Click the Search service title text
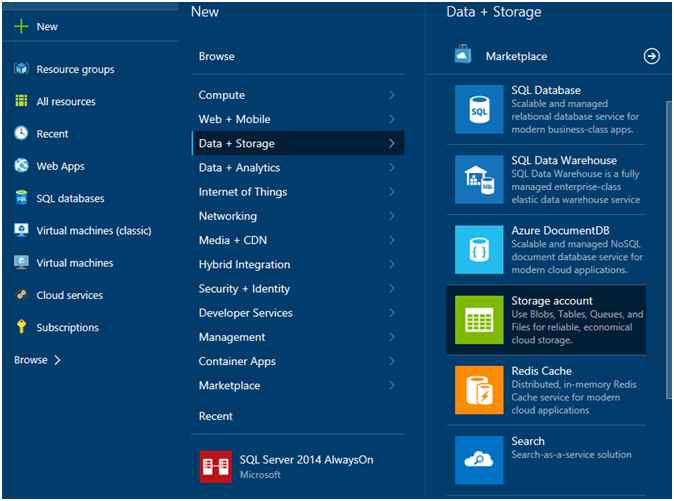 click(528, 441)
